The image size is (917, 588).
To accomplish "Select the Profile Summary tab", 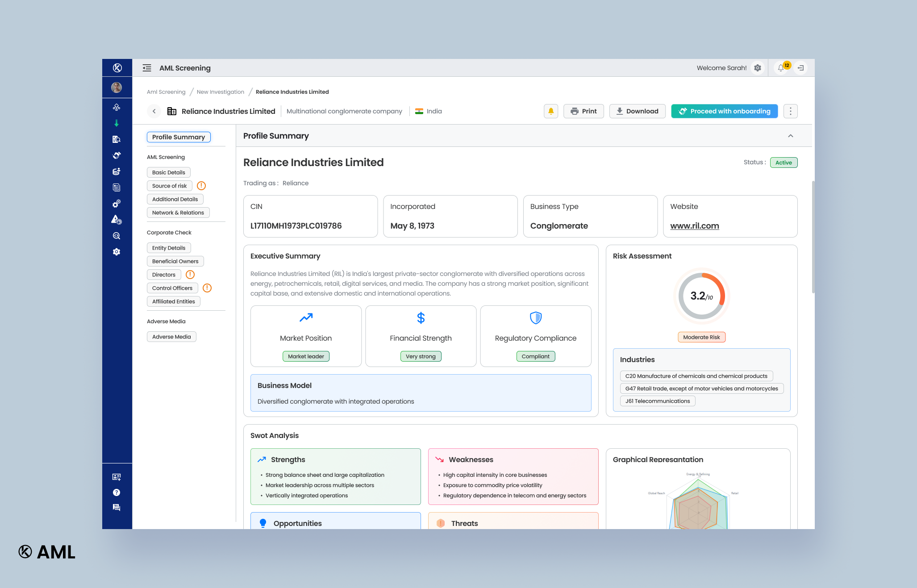I will (179, 137).
